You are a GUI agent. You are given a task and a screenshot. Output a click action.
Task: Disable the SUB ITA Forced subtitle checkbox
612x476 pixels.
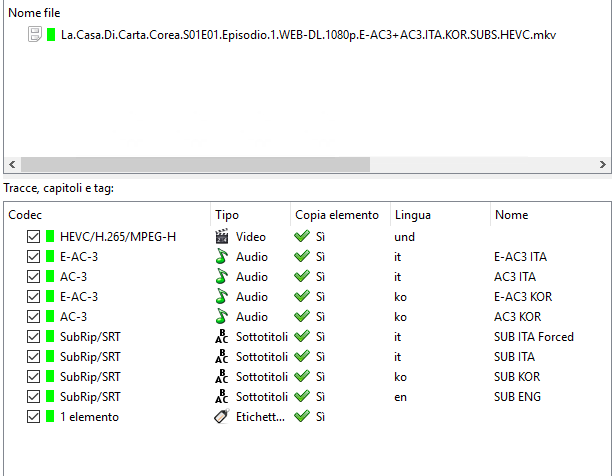click(34, 336)
